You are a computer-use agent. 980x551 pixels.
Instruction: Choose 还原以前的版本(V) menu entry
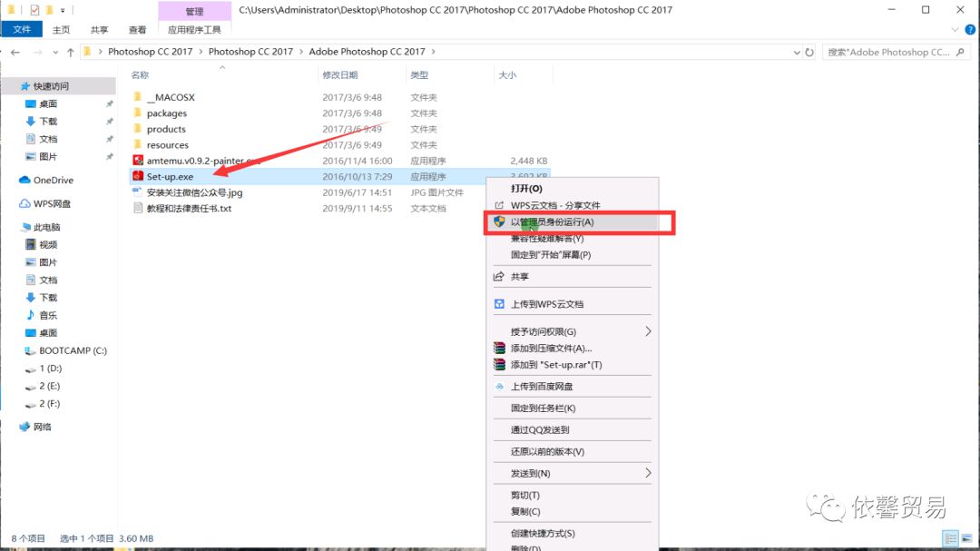point(547,451)
